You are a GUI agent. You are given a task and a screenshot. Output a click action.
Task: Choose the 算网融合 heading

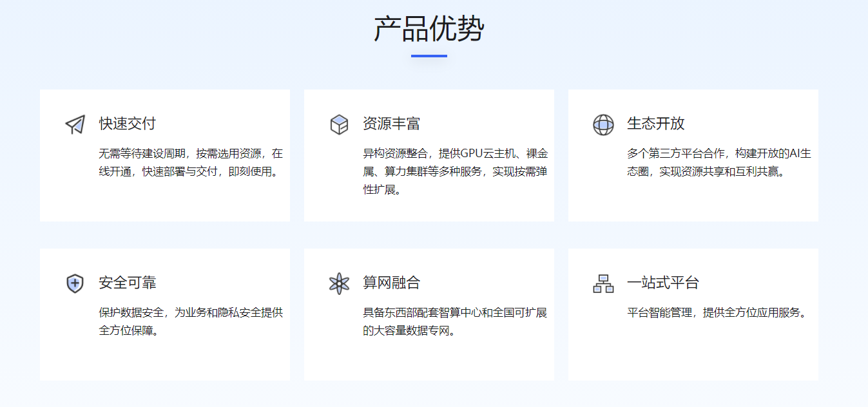click(392, 283)
